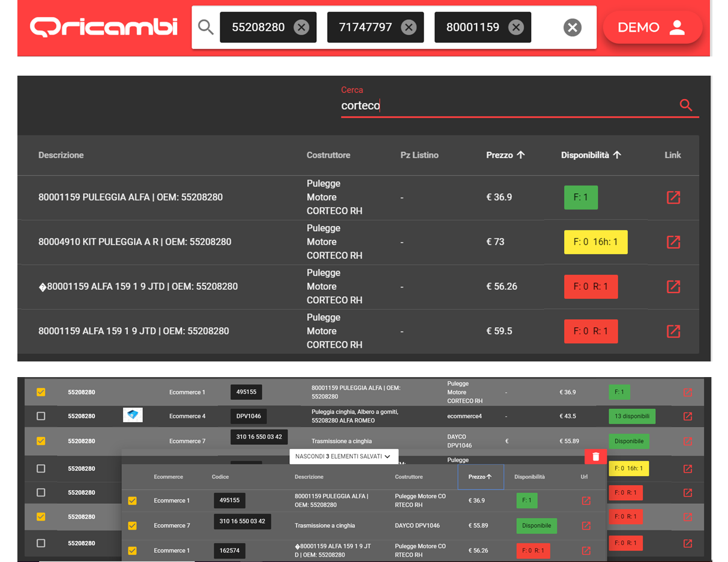Sort results by the Prezzo column header

click(505, 155)
